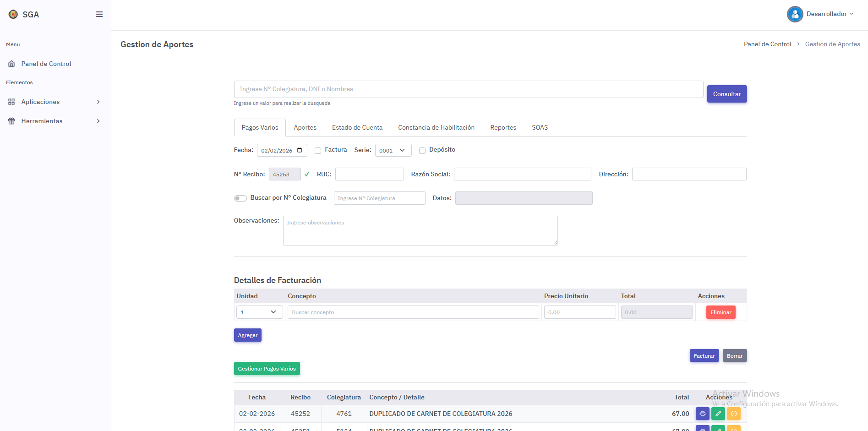Print receipt 45252 using printer icon
868x431 pixels.
pyautogui.click(x=702, y=414)
